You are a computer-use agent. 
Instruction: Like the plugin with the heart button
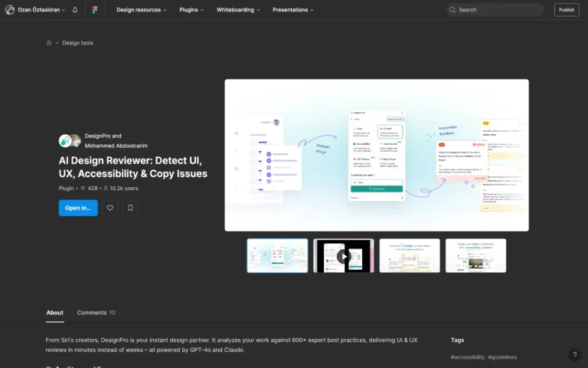point(110,208)
